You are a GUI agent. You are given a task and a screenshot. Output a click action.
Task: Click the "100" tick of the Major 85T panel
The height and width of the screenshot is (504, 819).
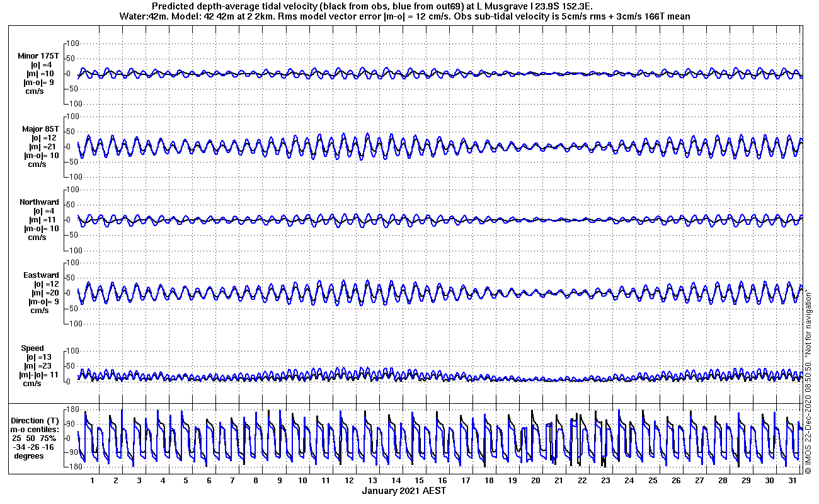(x=72, y=117)
